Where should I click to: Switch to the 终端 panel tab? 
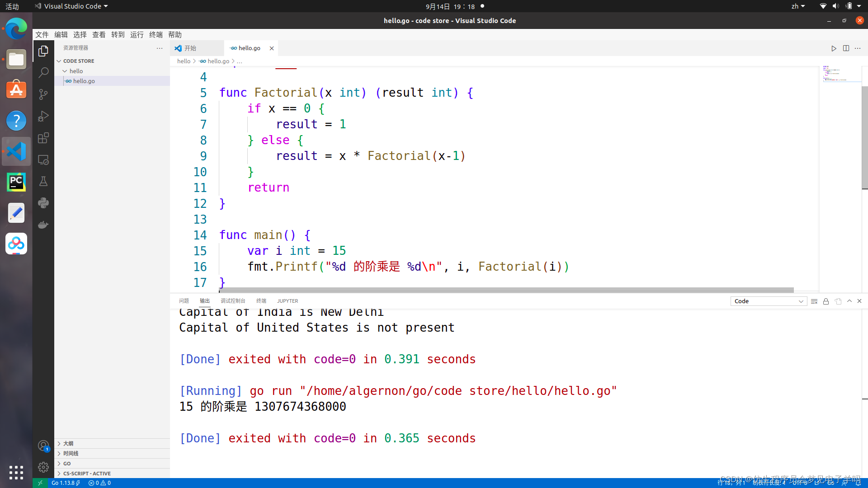[261, 301]
